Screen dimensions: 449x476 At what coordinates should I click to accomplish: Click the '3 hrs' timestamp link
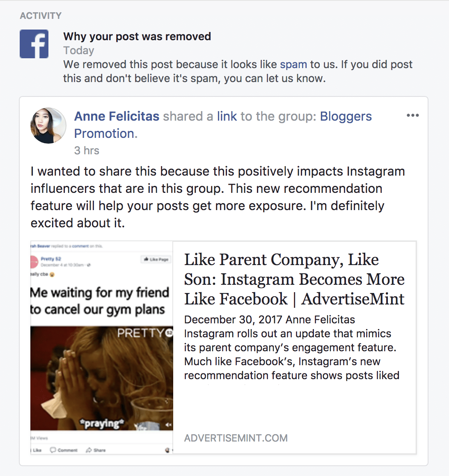tap(86, 151)
